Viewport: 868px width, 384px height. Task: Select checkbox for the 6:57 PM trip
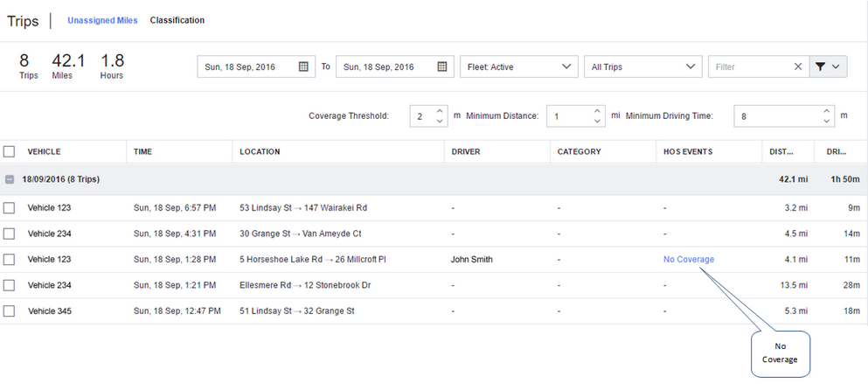[9, 208]
